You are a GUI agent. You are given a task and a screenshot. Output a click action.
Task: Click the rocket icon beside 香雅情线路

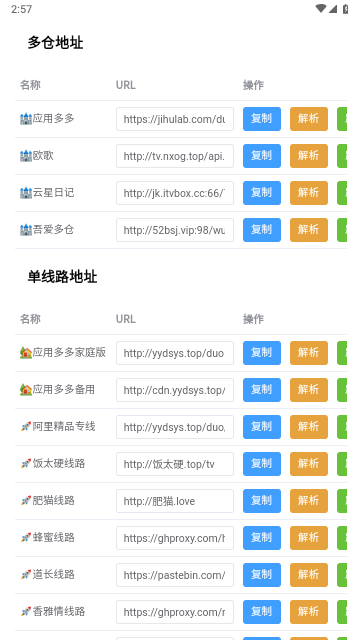(x=26, y=612)
